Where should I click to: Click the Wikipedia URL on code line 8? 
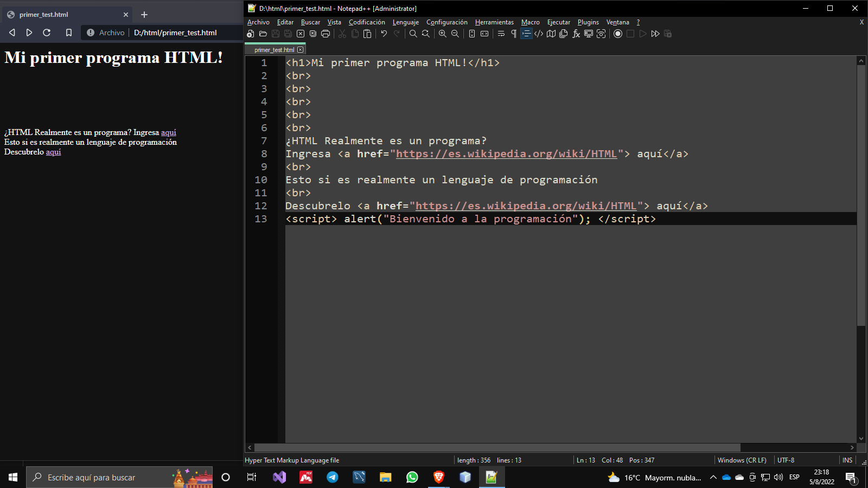pos(507,154)
